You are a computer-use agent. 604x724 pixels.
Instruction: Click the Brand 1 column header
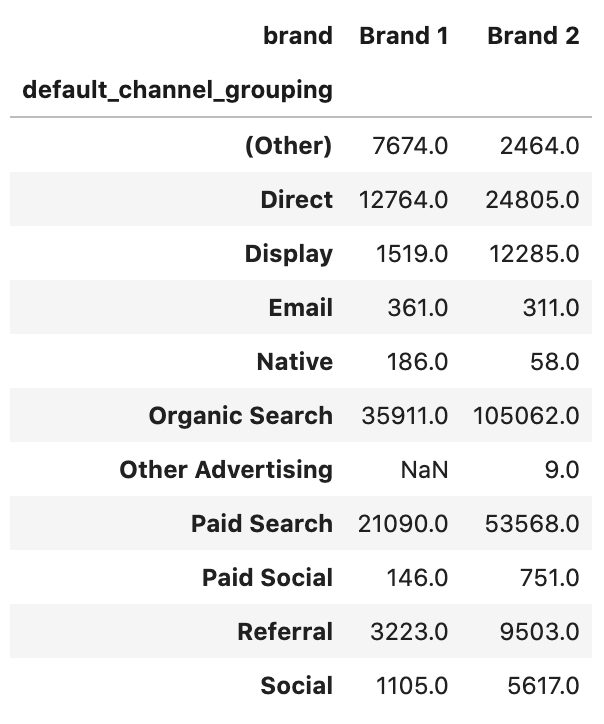[x=403, y=36]
